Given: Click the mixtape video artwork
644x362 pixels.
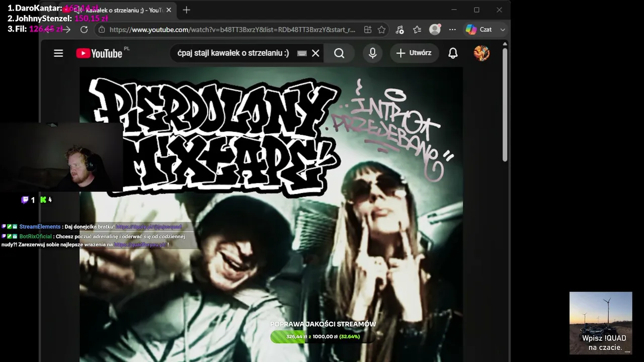Looking at the screenshot, I should point(271,214).
